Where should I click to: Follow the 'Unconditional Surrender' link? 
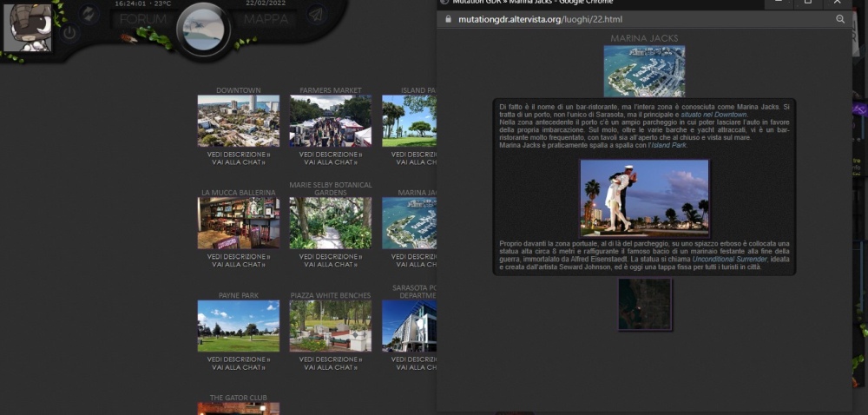(x=730, y=259)
